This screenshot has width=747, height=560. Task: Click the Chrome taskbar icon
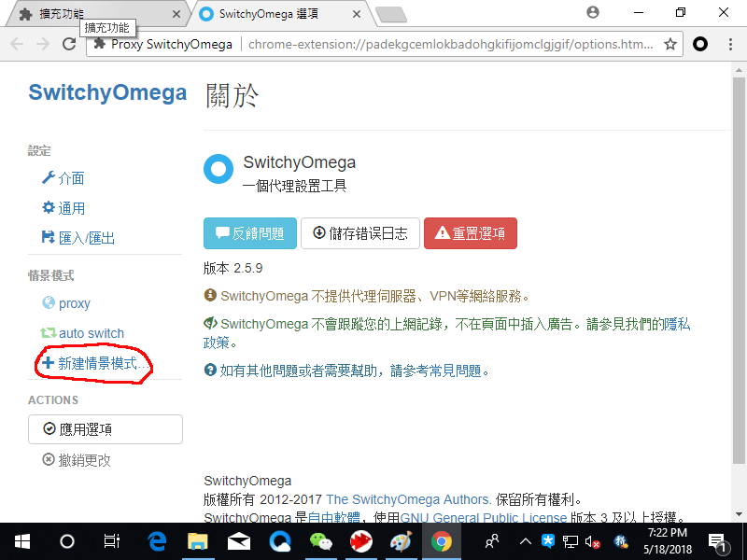point(442,541)
